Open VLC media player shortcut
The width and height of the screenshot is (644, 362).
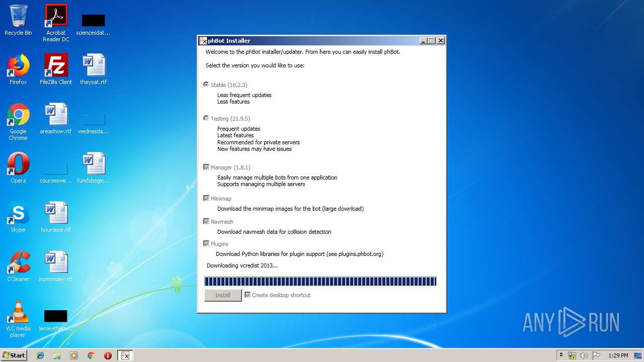(x=18, y=319)
